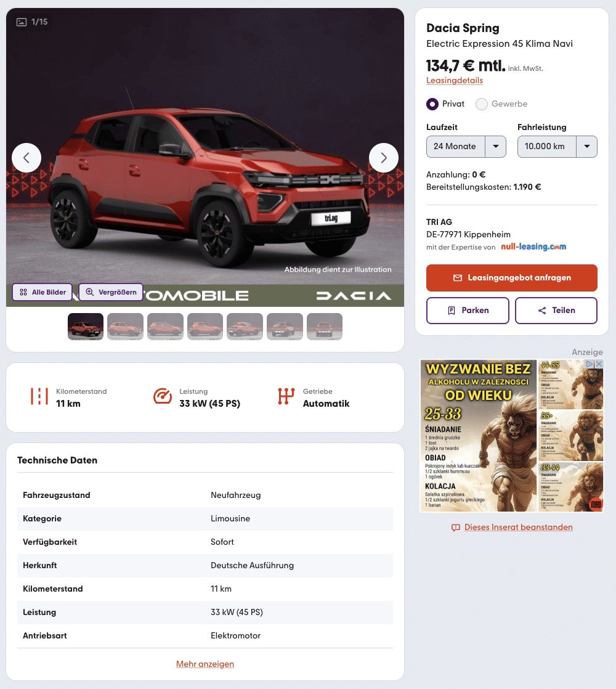Request offer via Leasingangebot anfragen
This screenshot has height=689, width=616.
coord(512,278)
